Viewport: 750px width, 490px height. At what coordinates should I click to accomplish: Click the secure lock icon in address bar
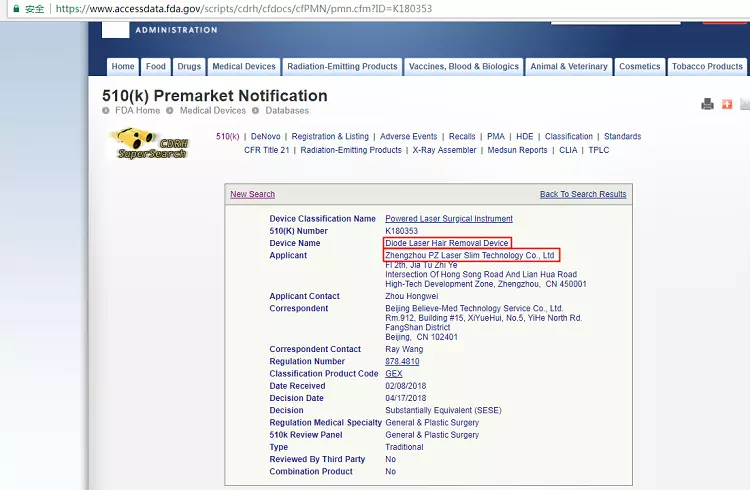point(16,9)
